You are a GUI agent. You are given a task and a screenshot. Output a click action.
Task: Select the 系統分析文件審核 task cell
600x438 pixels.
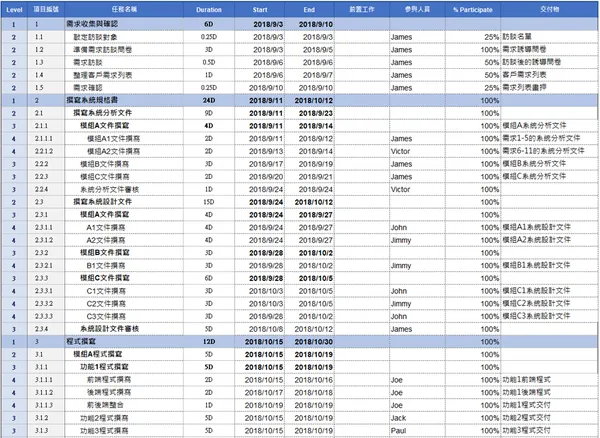124,189
